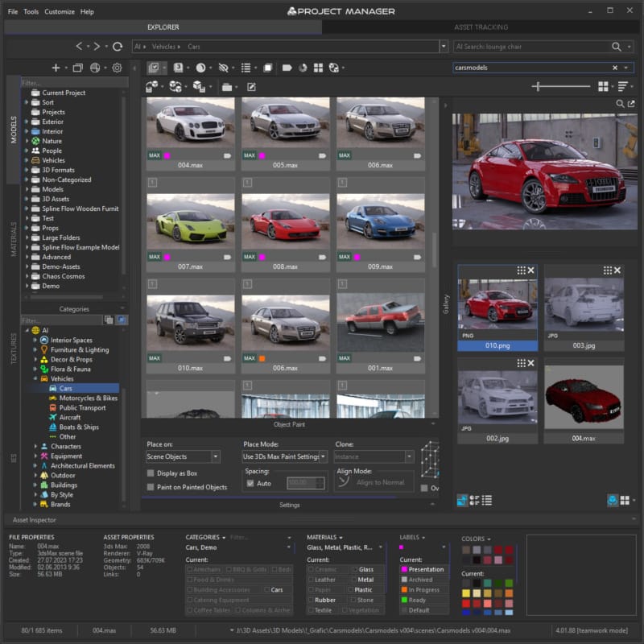Switch to the ASSET TRACKING tab
This screenshot has height=644, width=644.
(x=481, y=27)
